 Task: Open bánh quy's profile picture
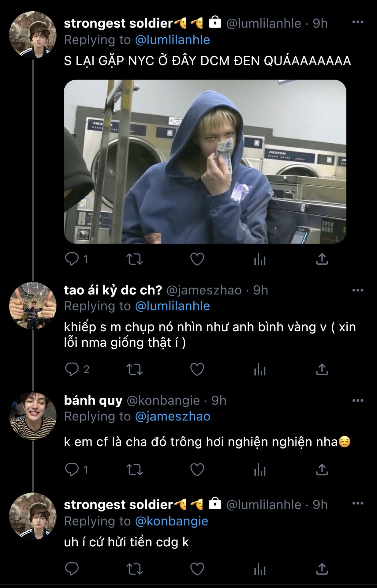tap(33, 416)
